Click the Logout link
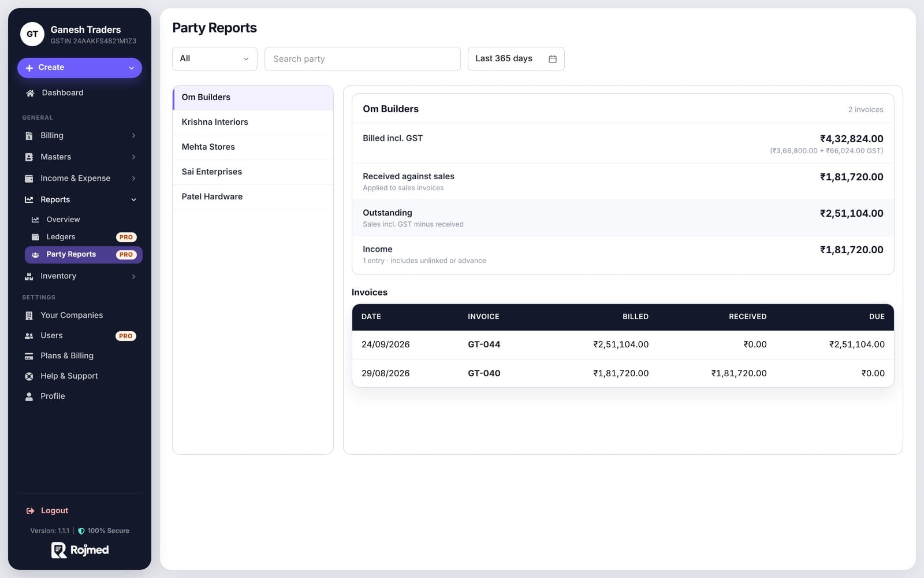This screenshot has width=924, height=578. [54, 511]
